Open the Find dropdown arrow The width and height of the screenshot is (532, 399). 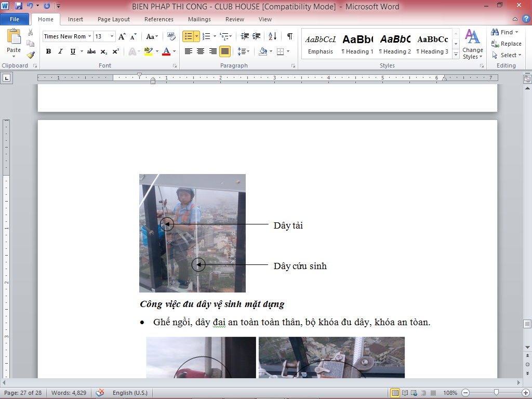click(x=517, y=32)
